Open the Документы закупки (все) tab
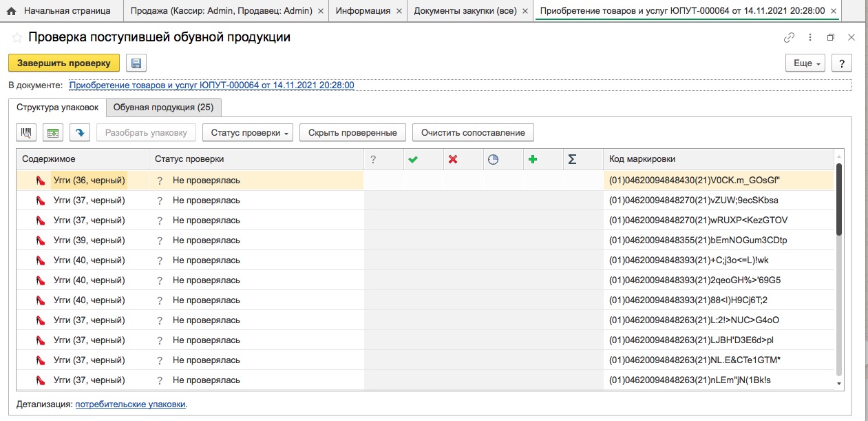 click(465, 11)
